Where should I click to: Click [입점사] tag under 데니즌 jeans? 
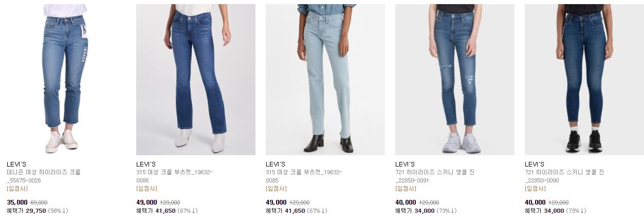click(17, 189)
